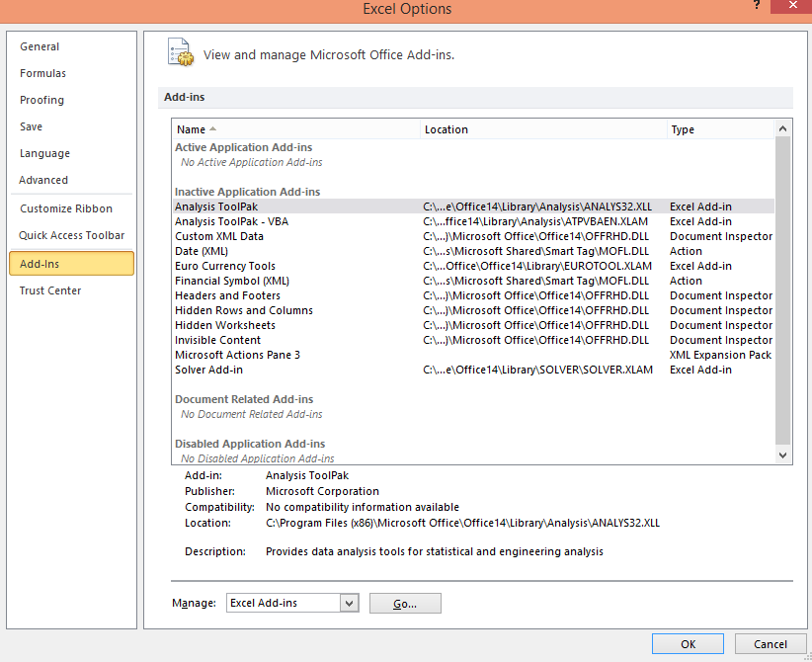Viewport: 812px width, 662px height.
Task: Sort add-ins by Name column header
Action: pos(295,129)
